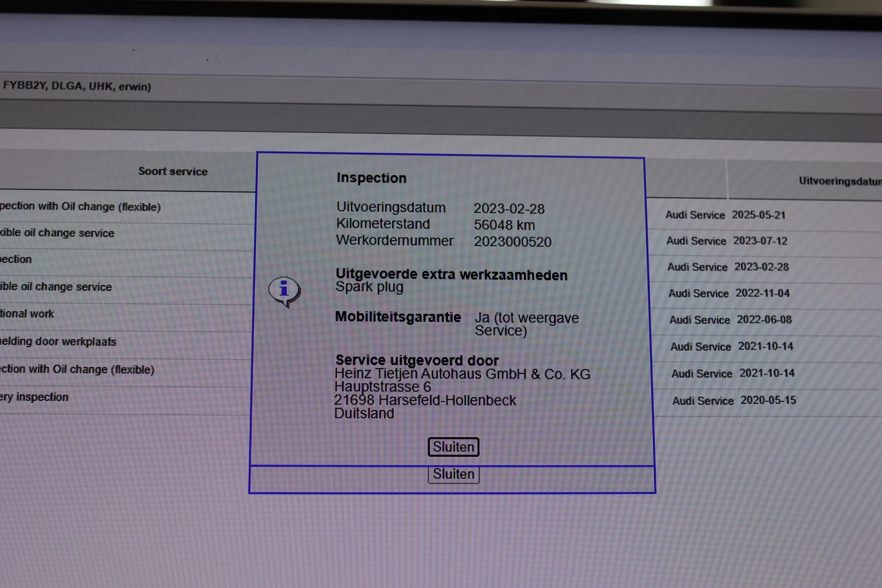This screenshot has width=882, height=588.
Task: Select the Audi Service entry dated 2025-05-21
Action: [x=726, y=215]
